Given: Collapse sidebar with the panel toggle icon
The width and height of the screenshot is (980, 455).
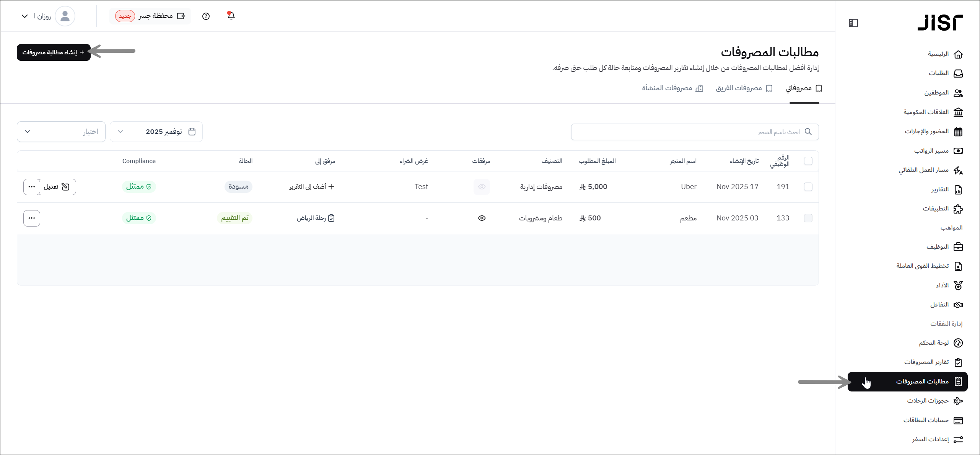Looking at the screenshot, I should point(853,23).
